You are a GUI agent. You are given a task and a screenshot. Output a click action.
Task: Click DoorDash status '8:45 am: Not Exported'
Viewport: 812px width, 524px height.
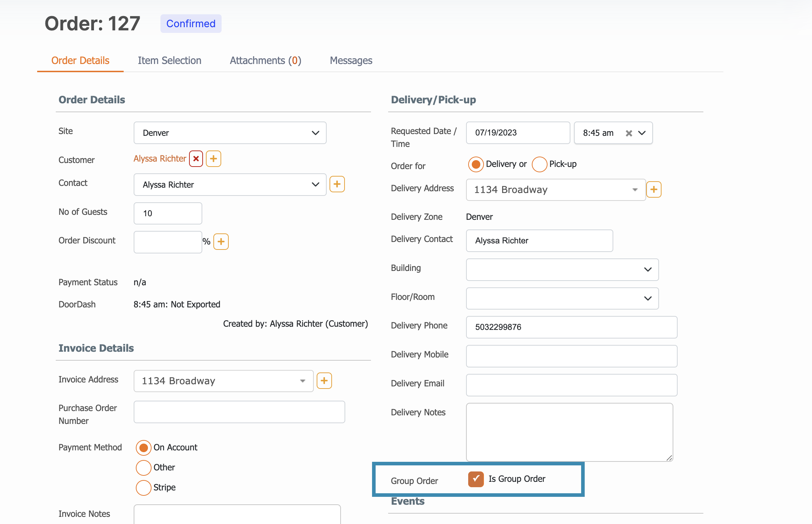(x=177, y=305)
